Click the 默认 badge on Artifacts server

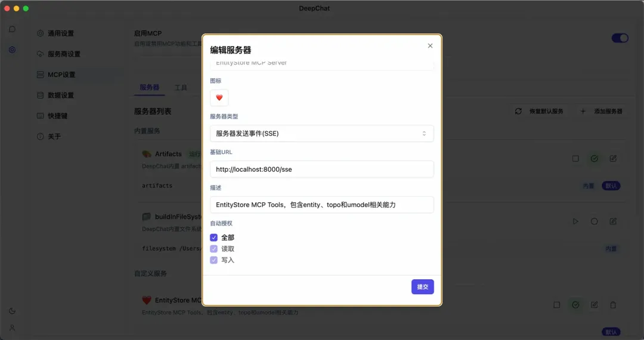[611, 186]
